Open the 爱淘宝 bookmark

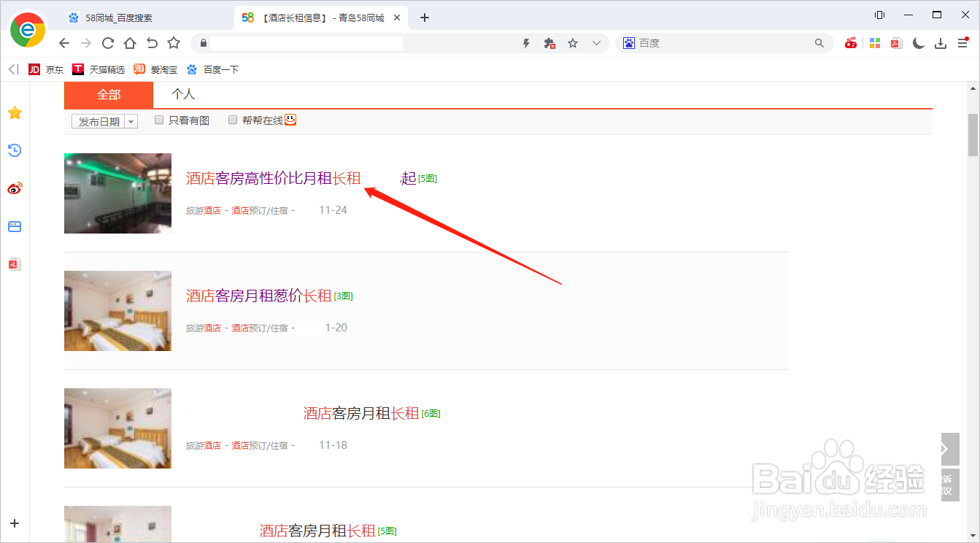coord(155,69)
